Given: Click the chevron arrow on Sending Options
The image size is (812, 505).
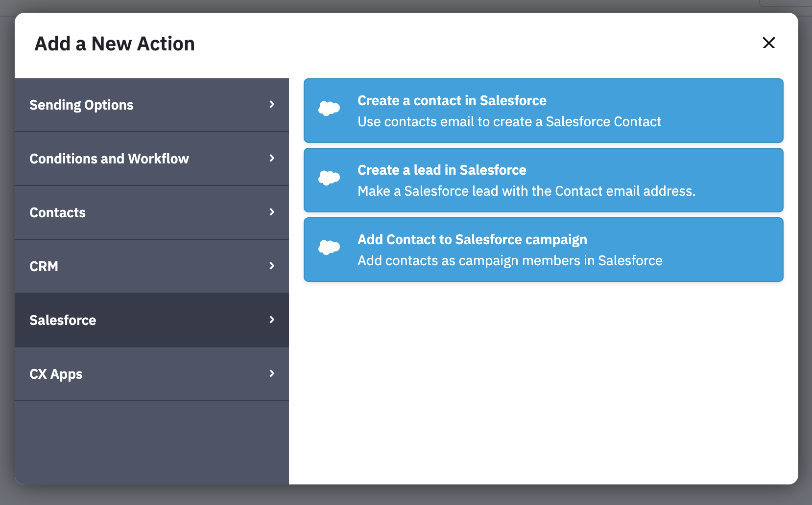Looking at the screenshot, I should coord(272,104).
